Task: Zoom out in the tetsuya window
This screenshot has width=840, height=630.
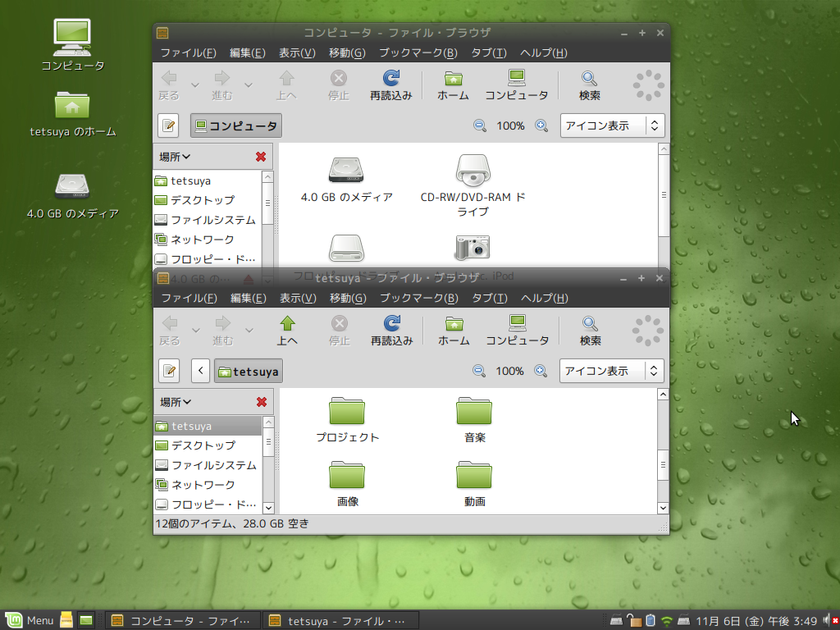Action: [479, 371]
